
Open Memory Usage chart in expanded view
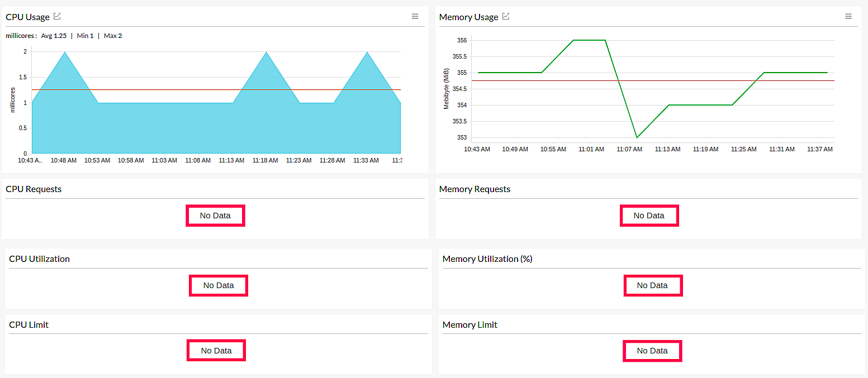click(506, 17)
